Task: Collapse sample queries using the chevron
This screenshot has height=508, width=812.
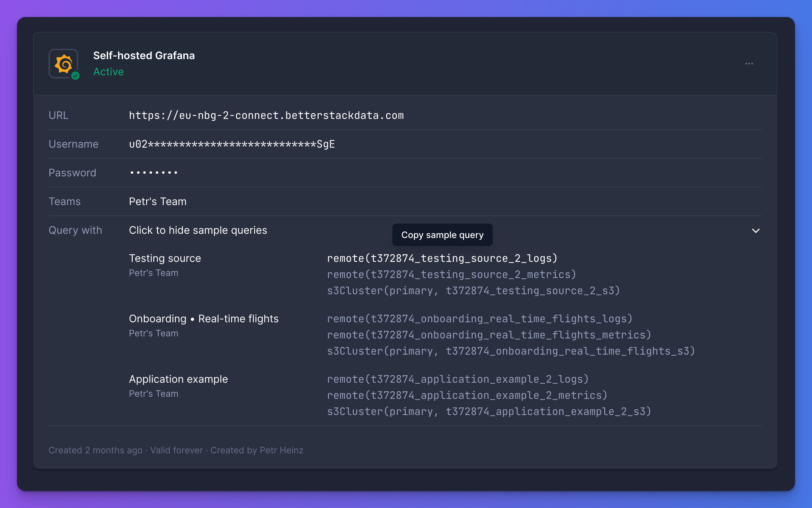Action: 755,231
